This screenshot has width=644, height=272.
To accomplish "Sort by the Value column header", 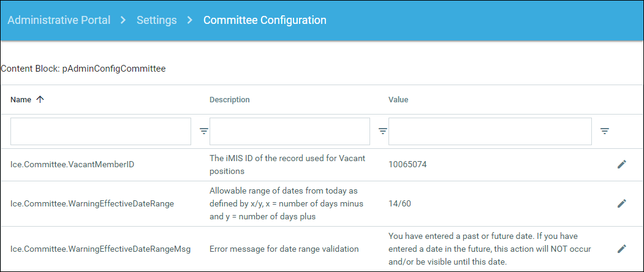I will pyautogui.click(x=398, y=100).
